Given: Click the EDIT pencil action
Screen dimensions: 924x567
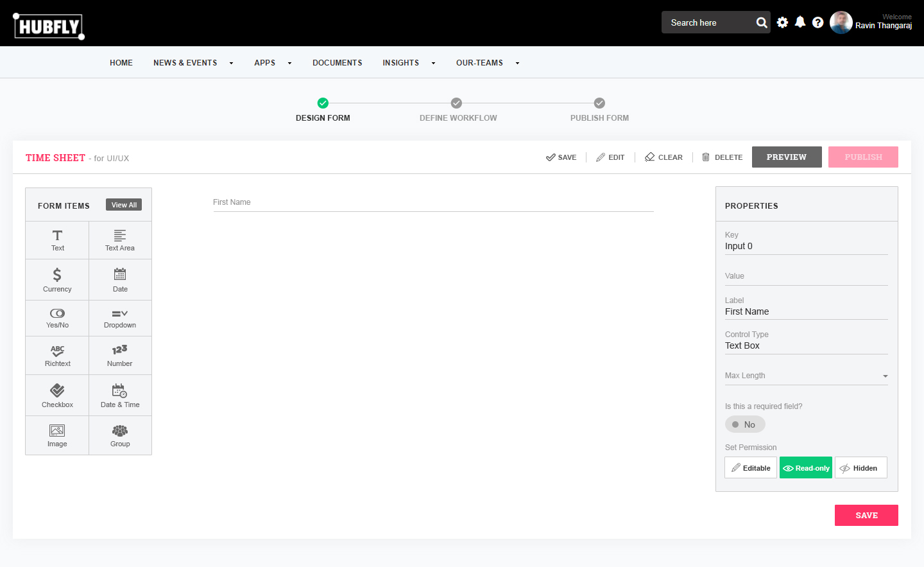Looking at the screenshot, I should pos(610,157).
